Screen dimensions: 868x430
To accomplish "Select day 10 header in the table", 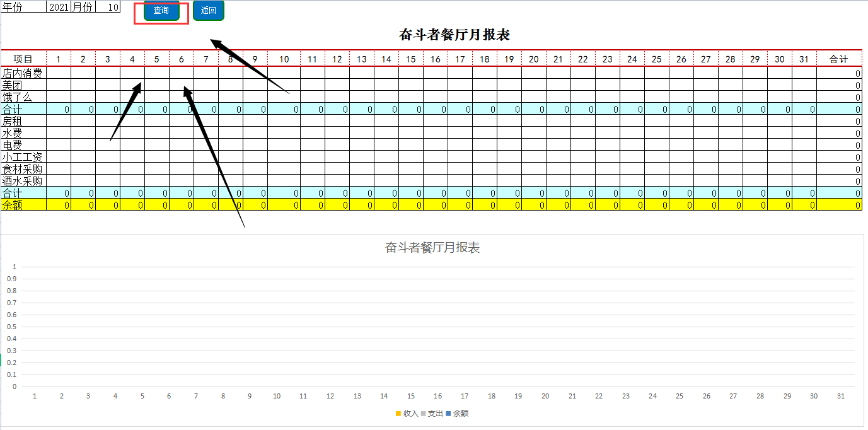I will (284, 59).
